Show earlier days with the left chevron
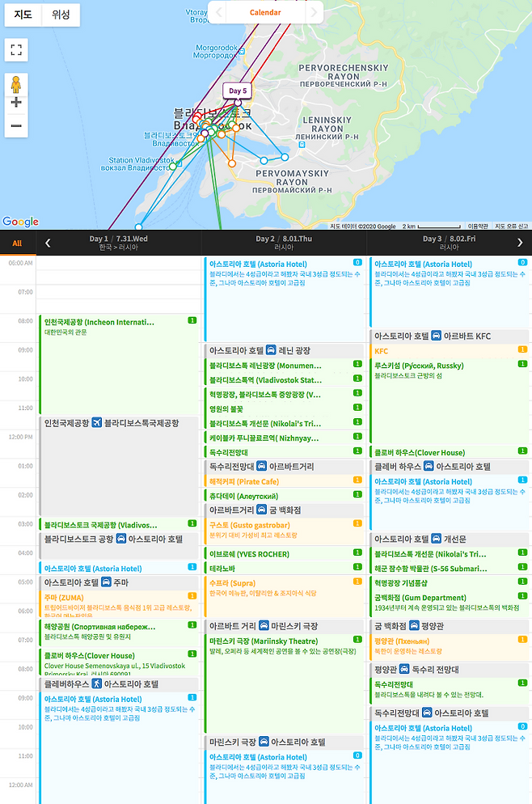This screenshot has height=804, width=532. tap(48, 243)
